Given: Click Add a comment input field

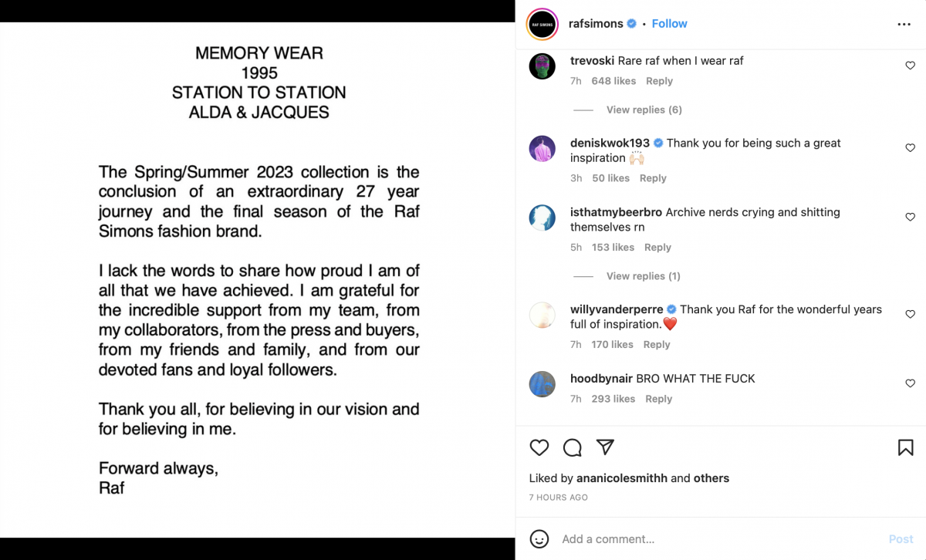Looking at the screenshot, I should point(694,539).
